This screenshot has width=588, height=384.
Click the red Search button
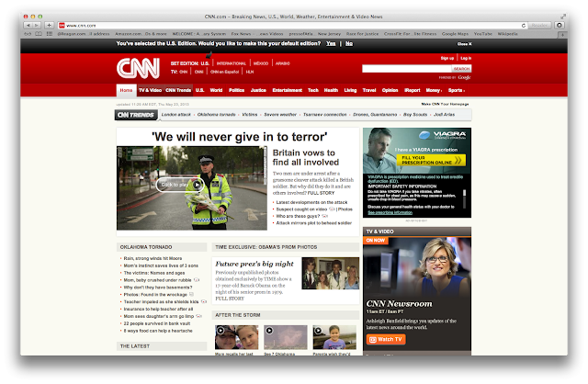461,69
